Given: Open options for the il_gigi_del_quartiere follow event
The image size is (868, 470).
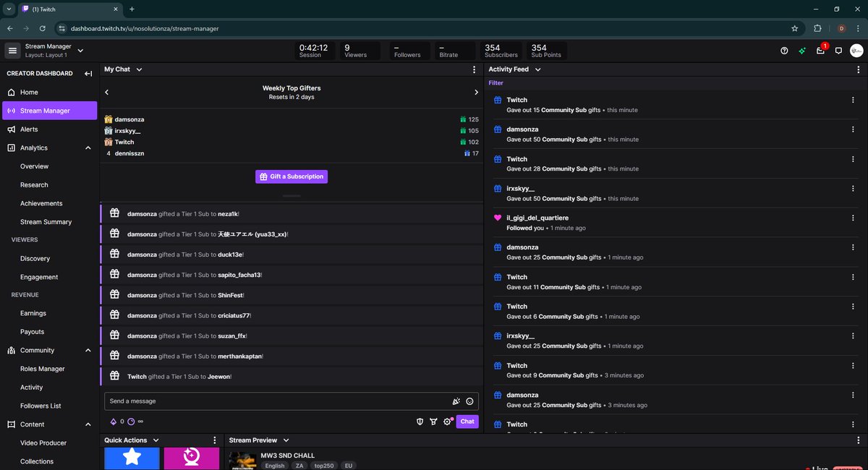Looking at the screenshot, I should click(854, 218).
